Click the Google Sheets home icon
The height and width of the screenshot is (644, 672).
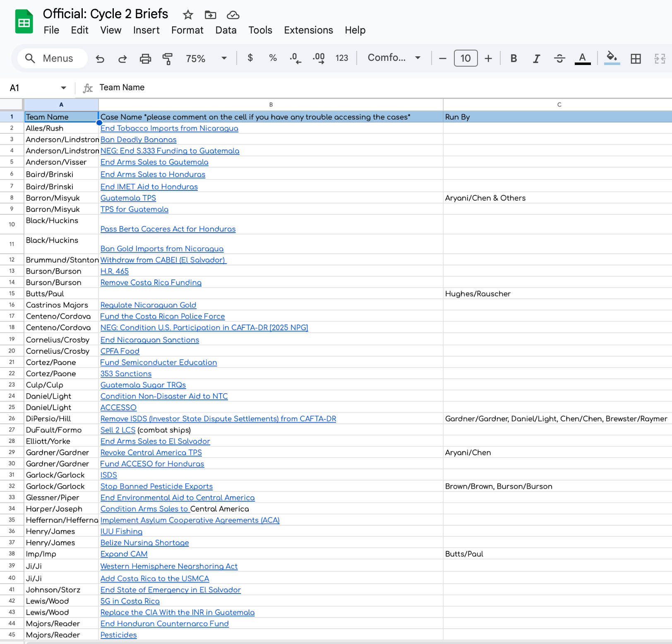point(24,22)
